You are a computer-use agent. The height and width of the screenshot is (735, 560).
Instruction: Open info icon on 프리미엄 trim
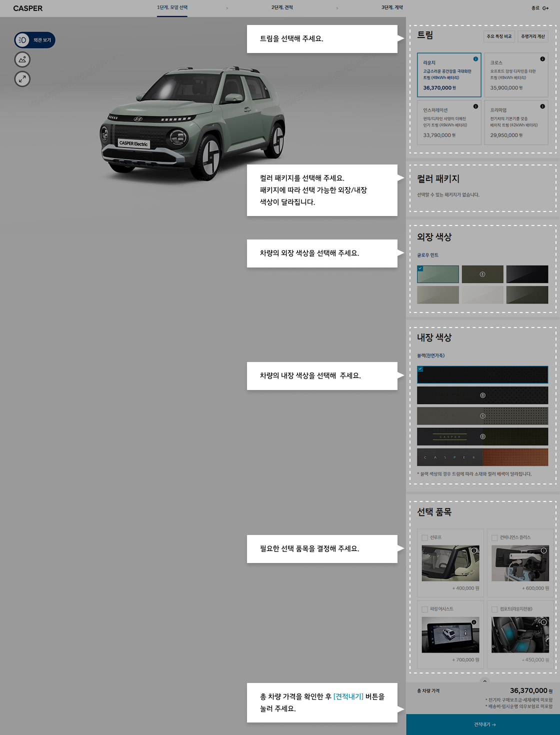[x=542, y=106]
